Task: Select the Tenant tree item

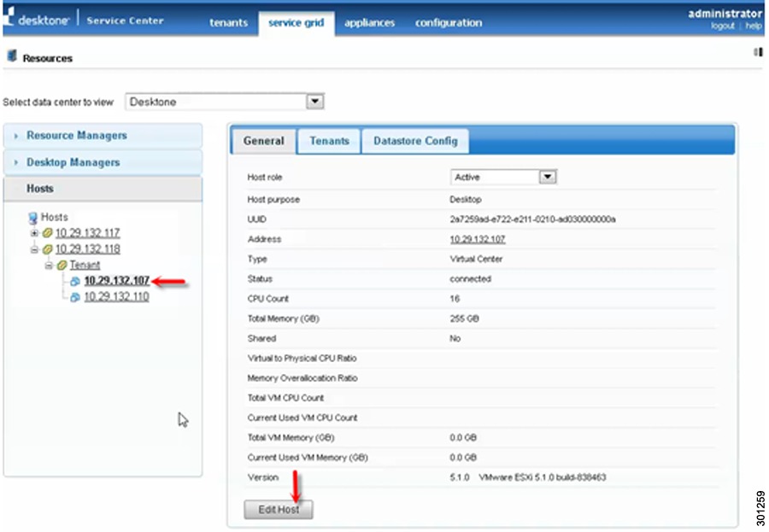Action: tap(85, 266)
